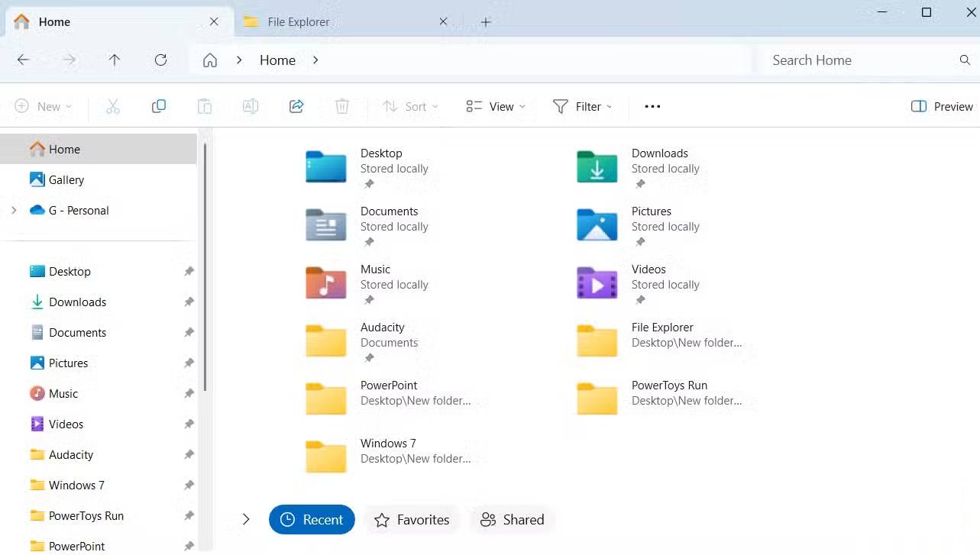The image size is (980, 555).
Task: Click the Search Home input field
Action: pyautogui.click(x=859, y=60)
